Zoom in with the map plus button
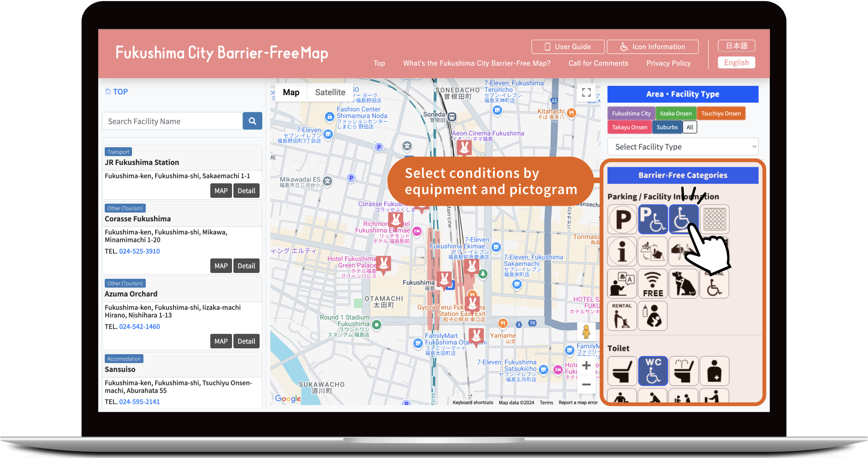 [x=586, y=365]
